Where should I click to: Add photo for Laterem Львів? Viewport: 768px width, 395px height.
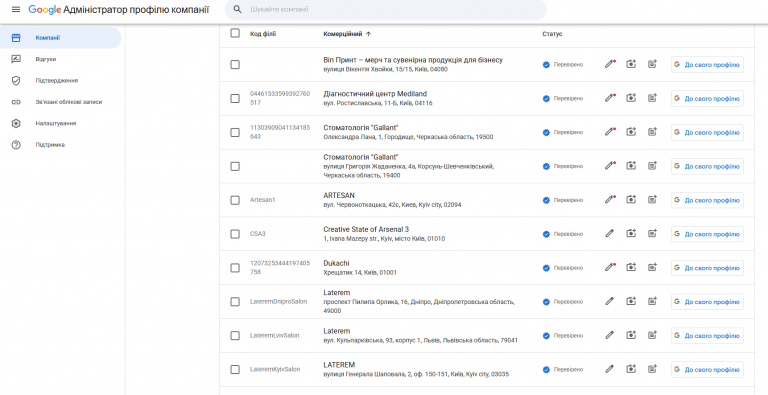coord(631,335)
